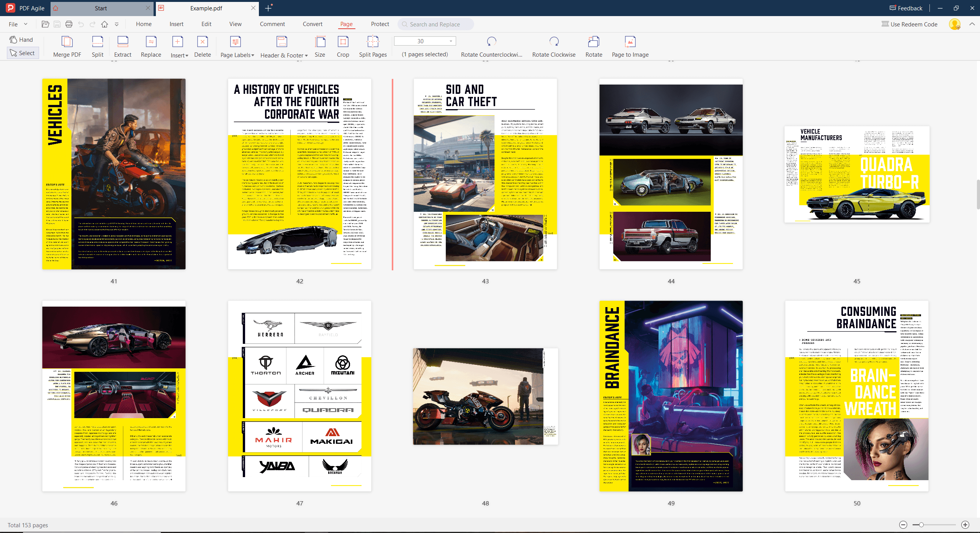
Task: Open the Insert ribbon tab
Action: coord(177,24)
